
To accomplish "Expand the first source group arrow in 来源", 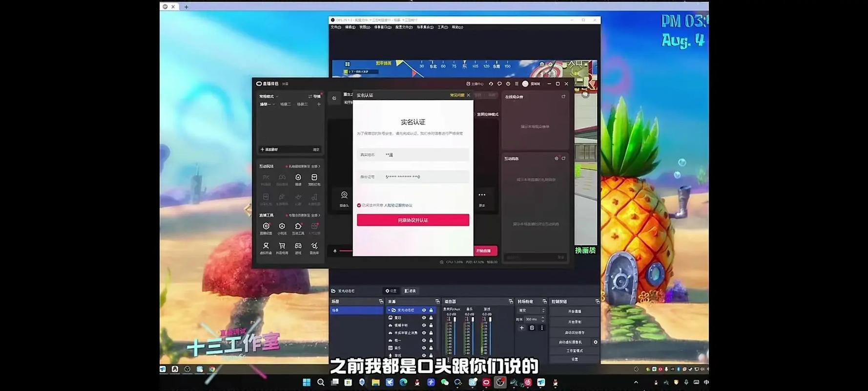I will click(x=389, y=310).
